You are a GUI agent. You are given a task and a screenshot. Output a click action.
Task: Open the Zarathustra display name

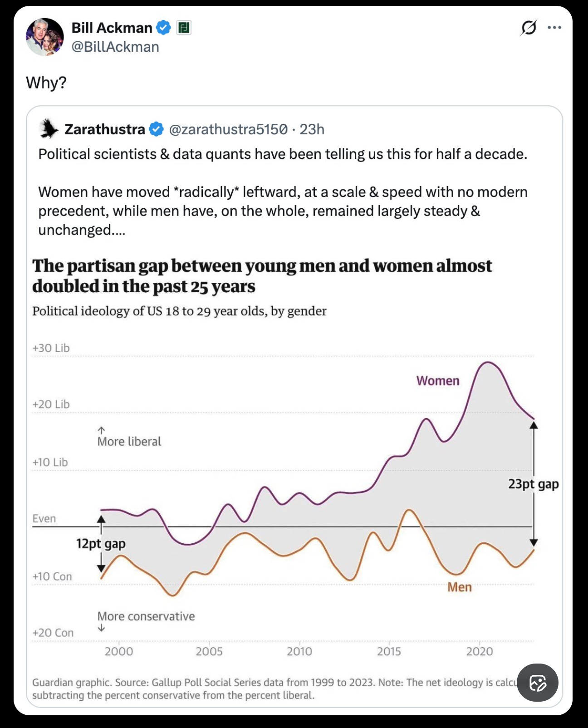[x=105, y=129]
